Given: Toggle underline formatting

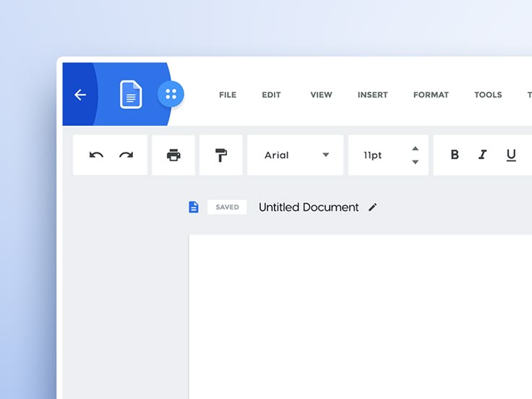Looking at the screenshot, I should coord(511,155).
